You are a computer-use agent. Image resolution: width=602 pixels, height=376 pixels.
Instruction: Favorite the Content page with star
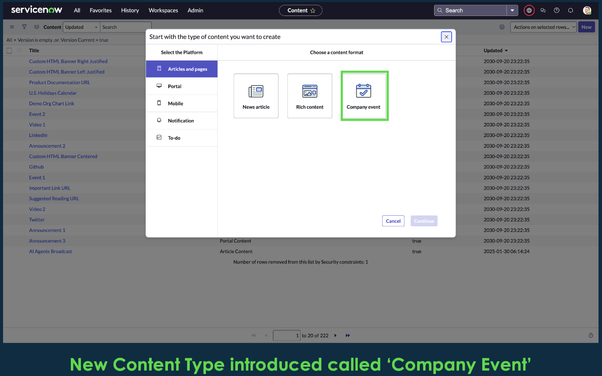313,11
